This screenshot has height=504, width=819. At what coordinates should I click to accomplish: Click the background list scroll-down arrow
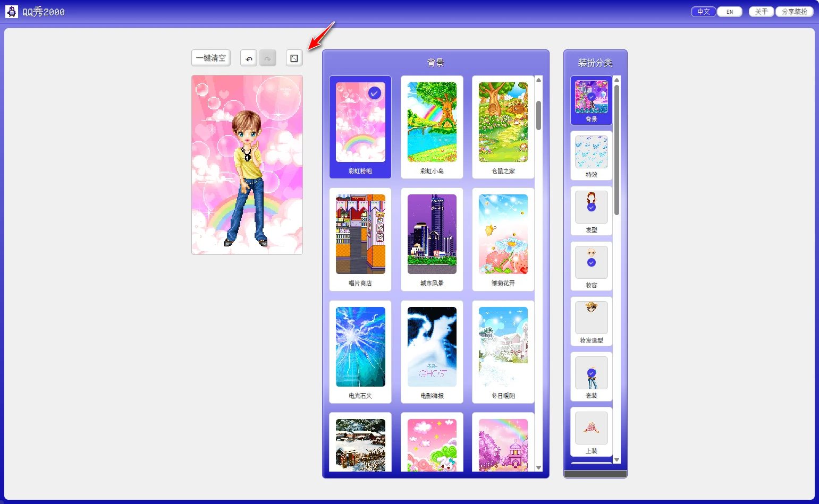538,467
